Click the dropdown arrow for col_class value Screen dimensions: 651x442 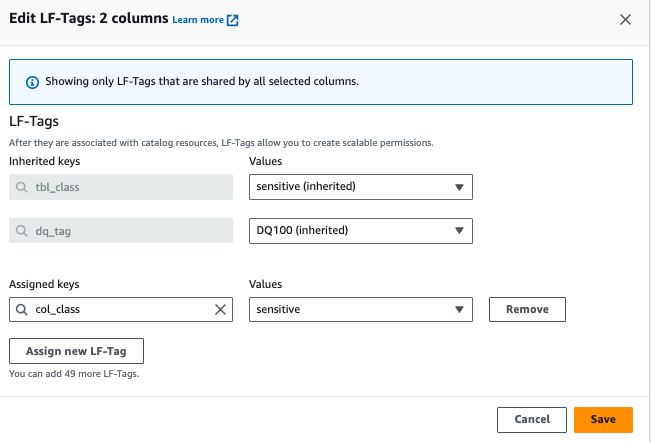click(x=459, y=310)
